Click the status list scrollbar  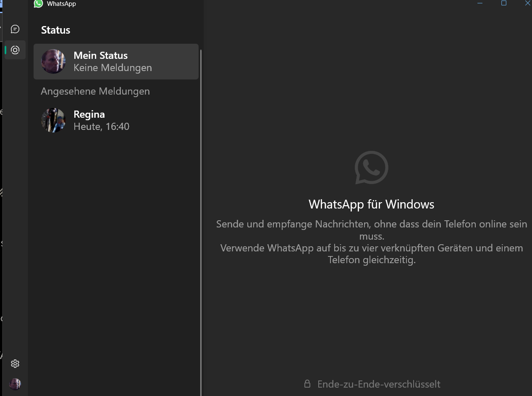tap(201, 222)
